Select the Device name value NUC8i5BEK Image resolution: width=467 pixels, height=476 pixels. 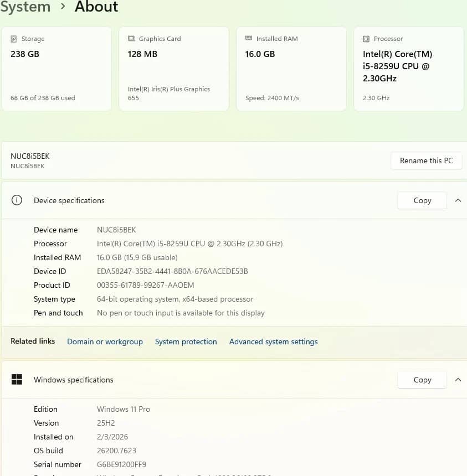coord(116,230)
